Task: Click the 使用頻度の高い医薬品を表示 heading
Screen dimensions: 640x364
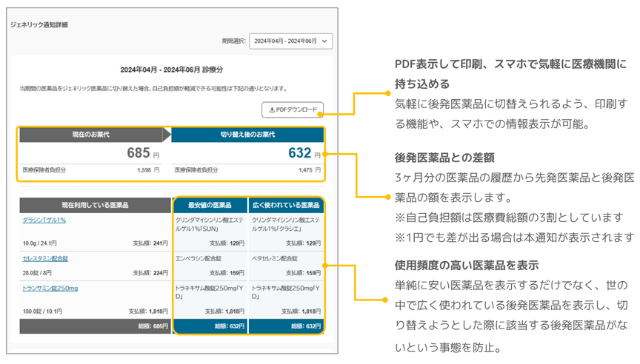Action: (467, 266)
